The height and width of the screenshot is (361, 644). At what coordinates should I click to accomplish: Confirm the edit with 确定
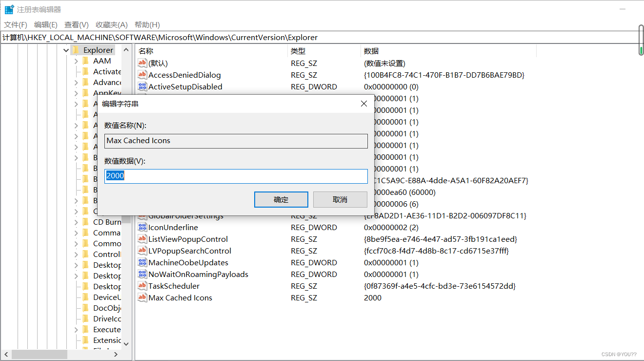tap(281, 199)
